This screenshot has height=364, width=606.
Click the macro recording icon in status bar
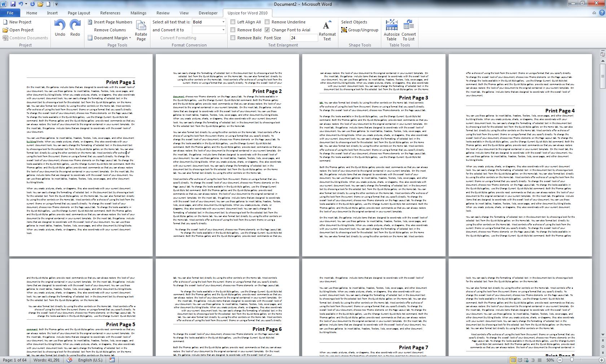112,360
